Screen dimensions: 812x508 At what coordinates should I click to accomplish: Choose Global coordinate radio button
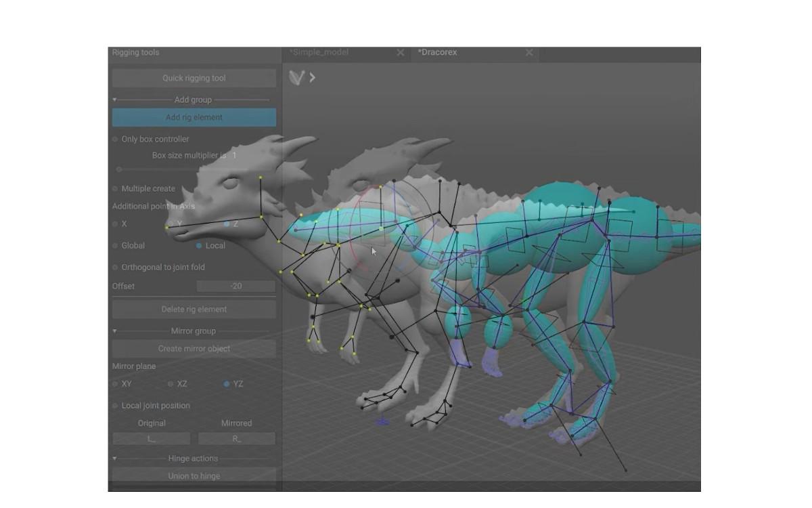pyautogui.click(x=115, y=246)
